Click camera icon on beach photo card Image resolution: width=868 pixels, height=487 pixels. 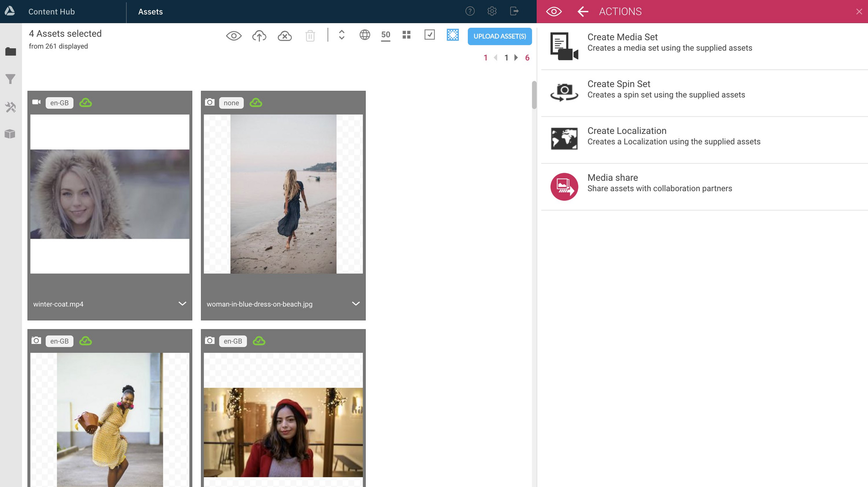(210, 102)
